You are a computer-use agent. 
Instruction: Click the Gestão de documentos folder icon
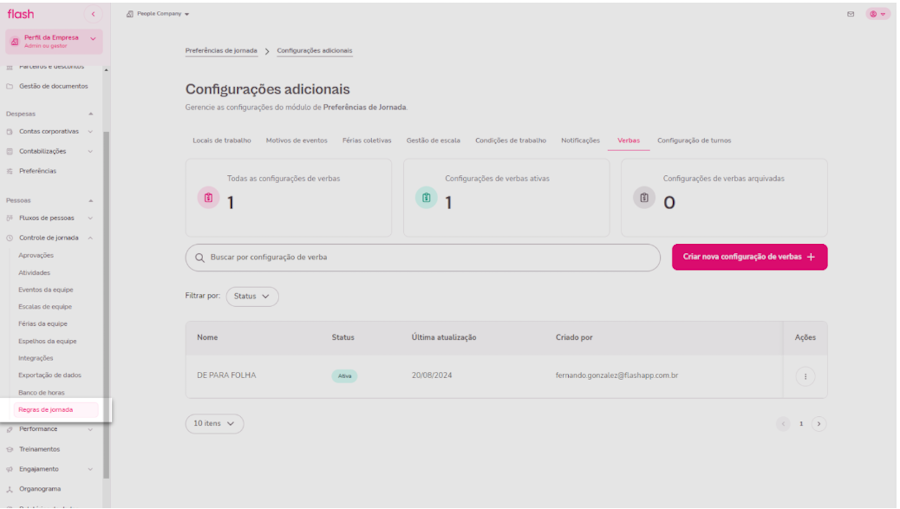(10, 86)
